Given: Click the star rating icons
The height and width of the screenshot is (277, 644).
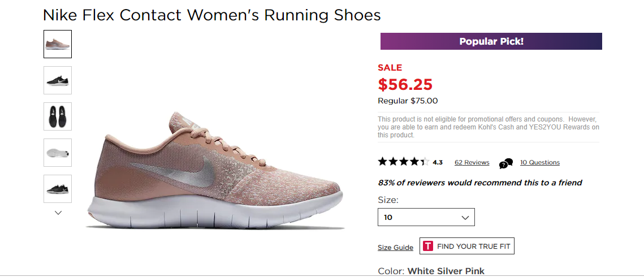Looking at the screenshot, I should [403, 162].
